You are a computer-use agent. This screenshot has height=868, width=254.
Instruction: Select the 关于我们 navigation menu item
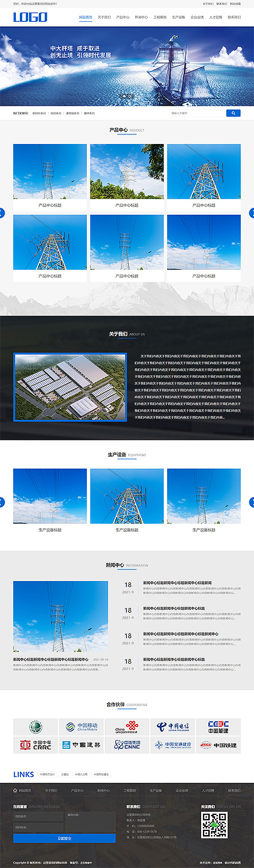(104, 17)
